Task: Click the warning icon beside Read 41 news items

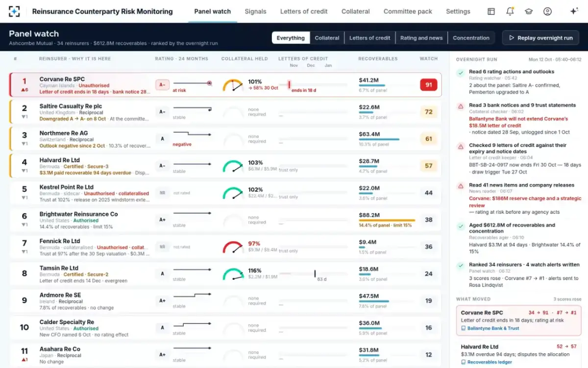Action: point(460,186)
